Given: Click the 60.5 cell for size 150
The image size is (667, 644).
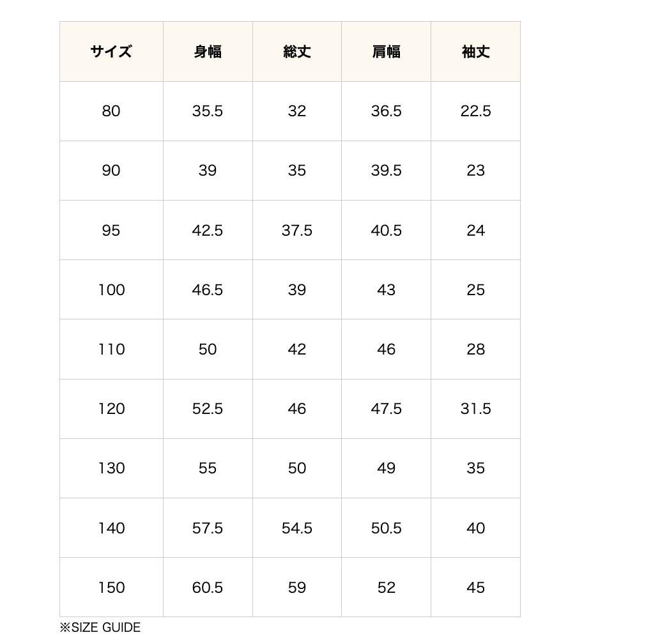Looking at the screenshot, I should pos(208,588).
